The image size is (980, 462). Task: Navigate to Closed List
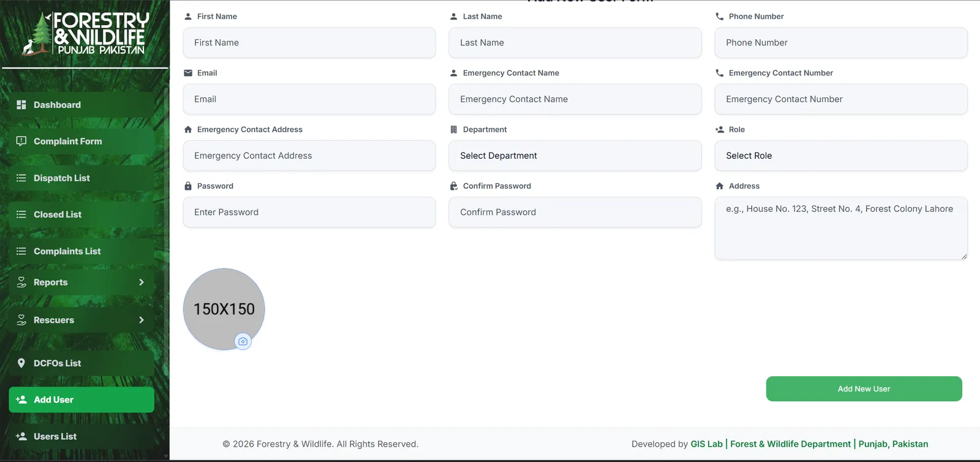tap(81, 214)
